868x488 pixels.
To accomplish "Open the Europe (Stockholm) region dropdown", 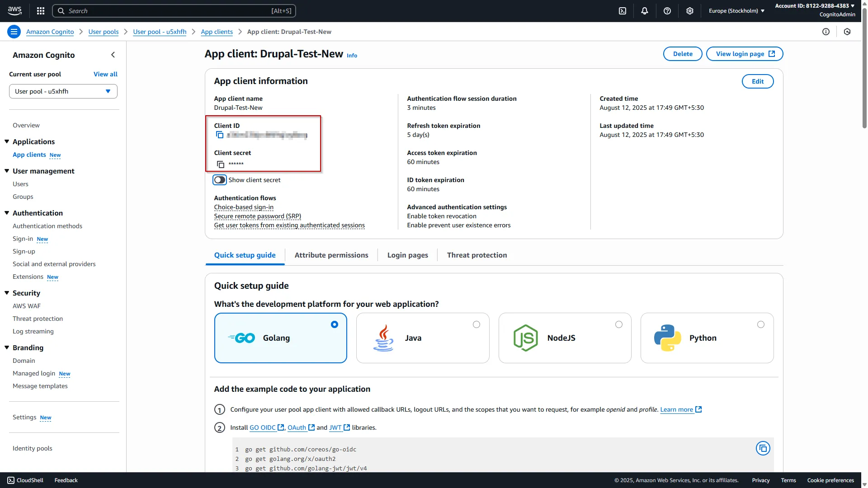I will (736, 11).
